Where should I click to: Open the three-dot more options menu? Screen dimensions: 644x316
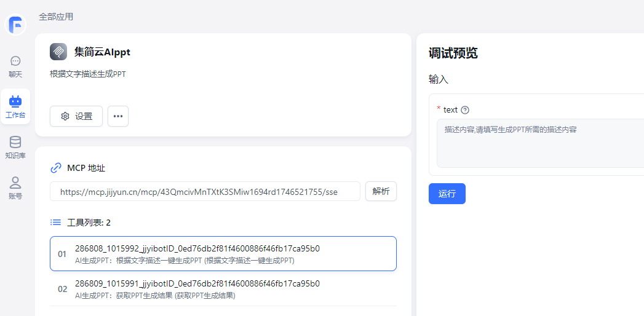[118, 116]
